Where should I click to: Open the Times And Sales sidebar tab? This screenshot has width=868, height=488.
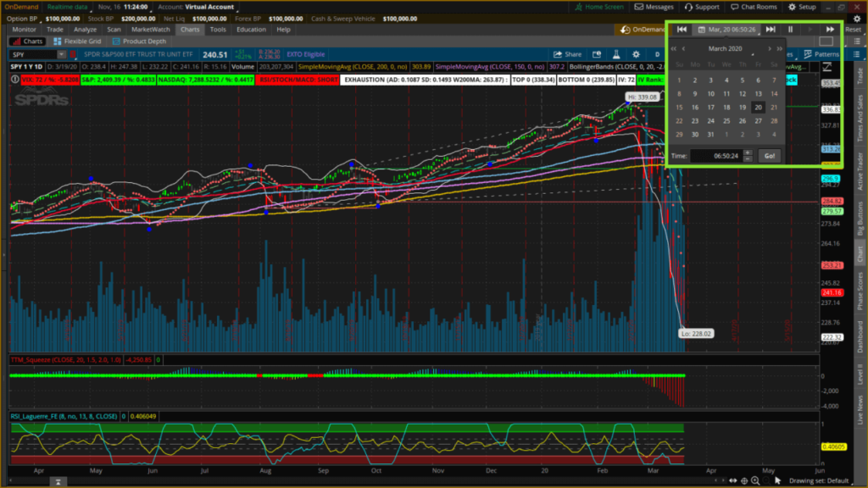coord(860,119)
